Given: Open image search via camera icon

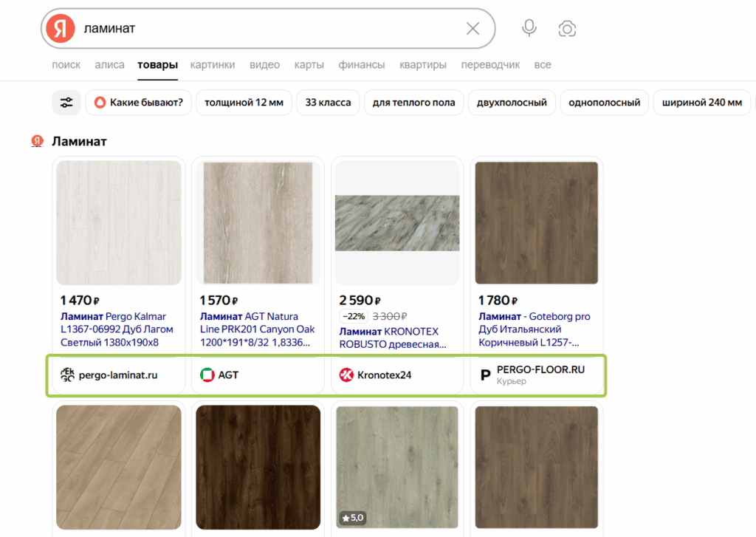Looking at the screenshot, I should (x=567, y=29).
